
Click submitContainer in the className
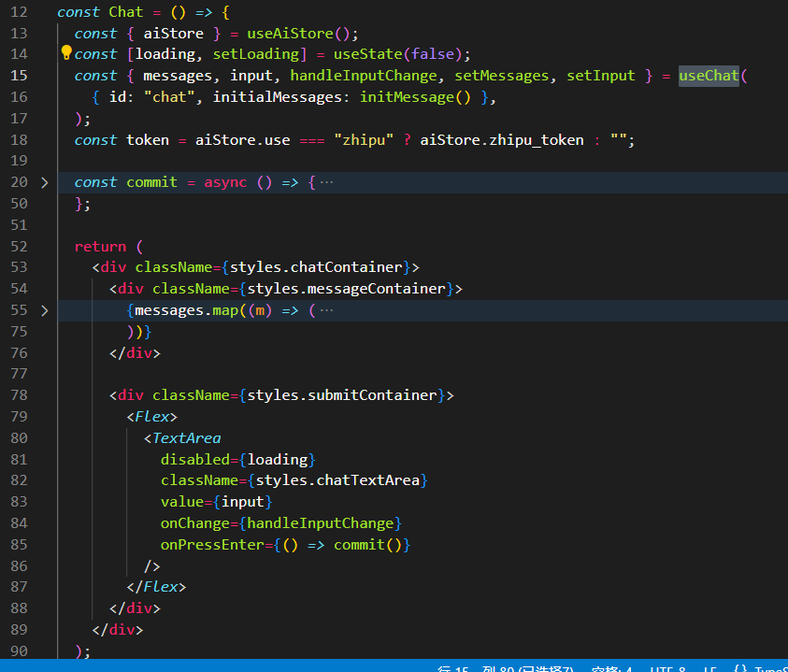372,395
